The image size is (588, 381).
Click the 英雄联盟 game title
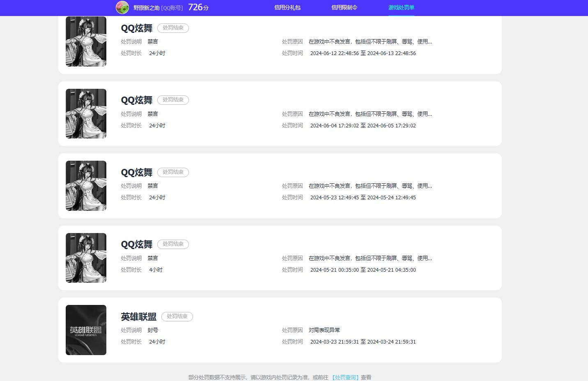pos(138,317)
